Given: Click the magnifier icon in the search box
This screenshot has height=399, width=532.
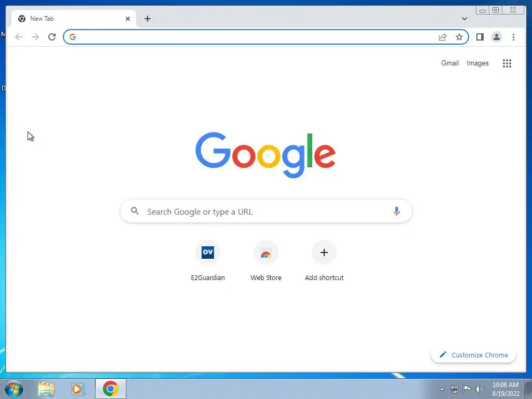Looking at the screenshot, I should (x=135, y=211).
